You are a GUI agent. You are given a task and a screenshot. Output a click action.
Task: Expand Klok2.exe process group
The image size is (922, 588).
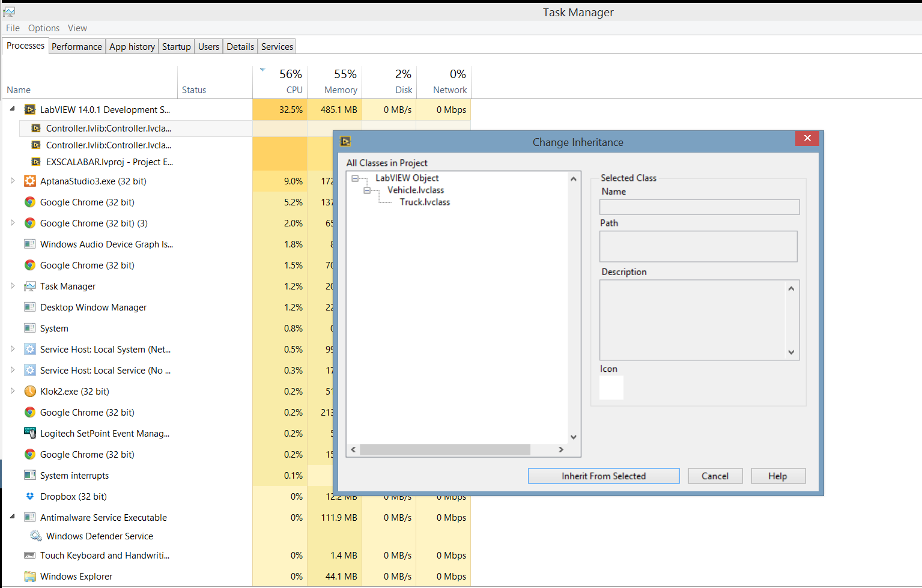(12, 390)
